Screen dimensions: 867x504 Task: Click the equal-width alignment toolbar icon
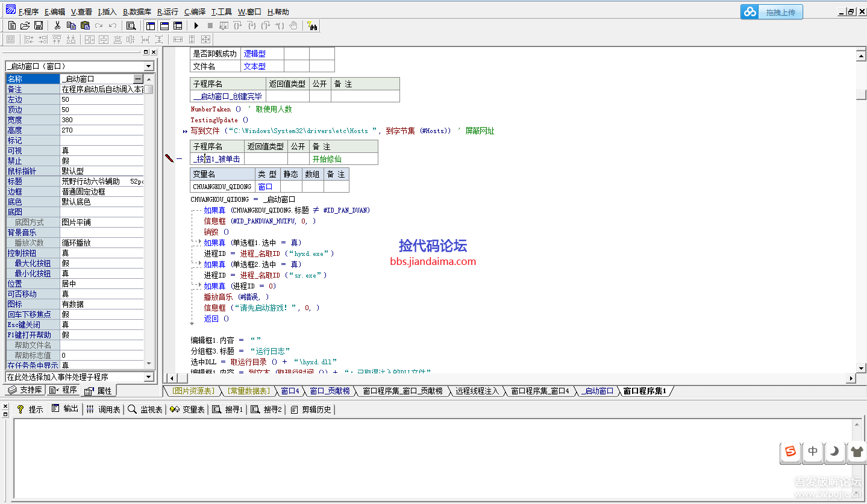pos(178,40)
